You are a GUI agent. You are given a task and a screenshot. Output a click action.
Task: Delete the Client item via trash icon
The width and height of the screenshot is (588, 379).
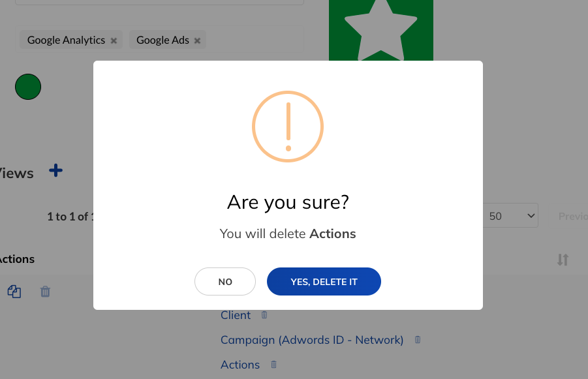pos(264,315)
